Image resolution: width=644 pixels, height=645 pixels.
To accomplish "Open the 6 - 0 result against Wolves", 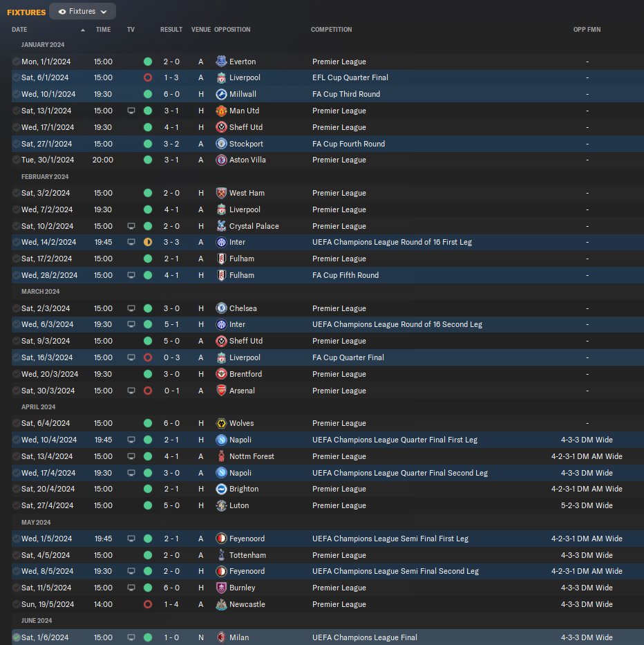I will pyautogui.click(x=171, y=423).
